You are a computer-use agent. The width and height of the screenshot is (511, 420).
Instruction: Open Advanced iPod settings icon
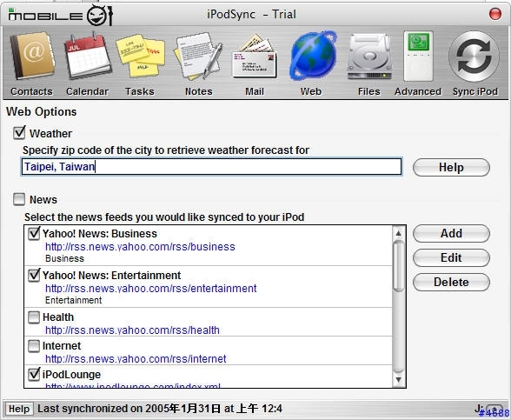pos(419,56)
